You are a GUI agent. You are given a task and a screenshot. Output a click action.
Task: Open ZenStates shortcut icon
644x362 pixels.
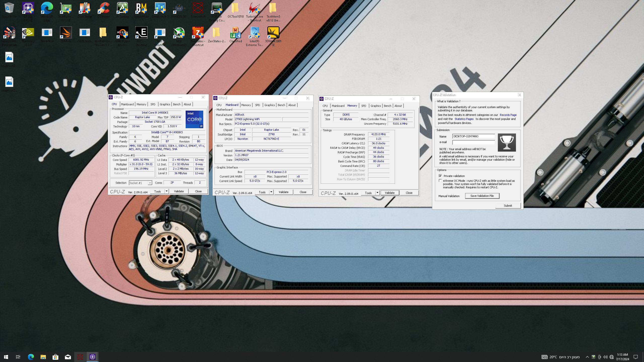198,36
